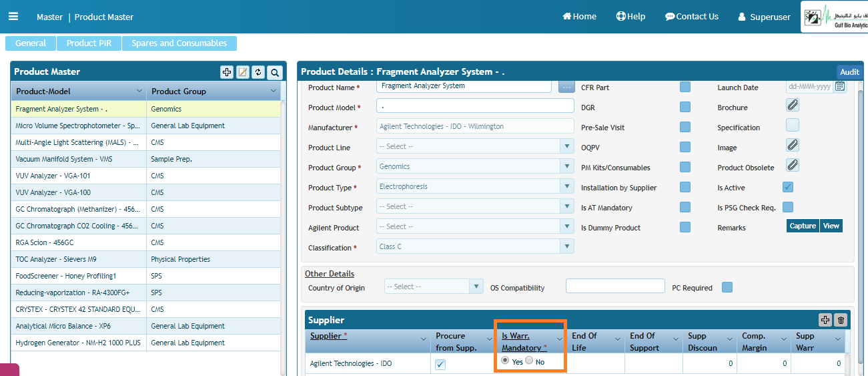
Task: Open the Spares and Consumables tab
Action: (x=179, y=43)
